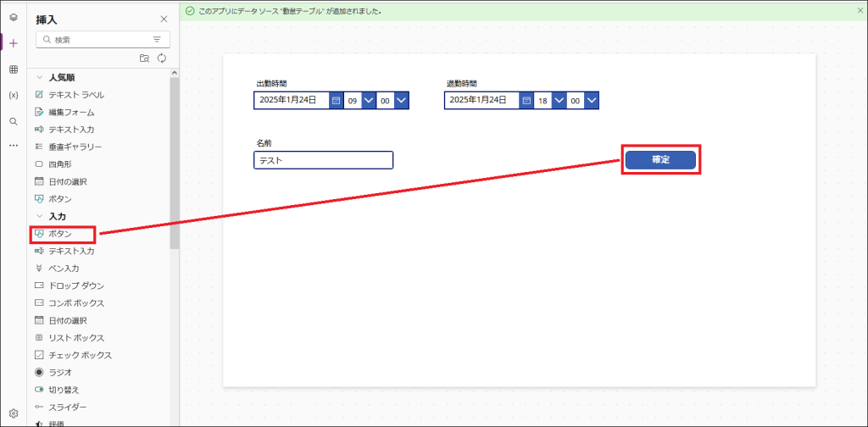Click the 確定 button on canvas
The image size is (868, 427).
(660, 160)
